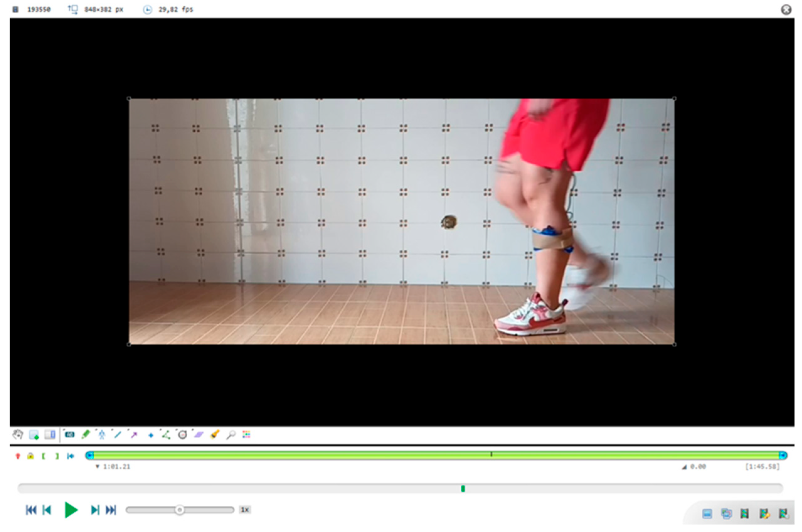Select the green angle tool
The width and height of the screenshot is (802, 532).
(x=166, y=435)
